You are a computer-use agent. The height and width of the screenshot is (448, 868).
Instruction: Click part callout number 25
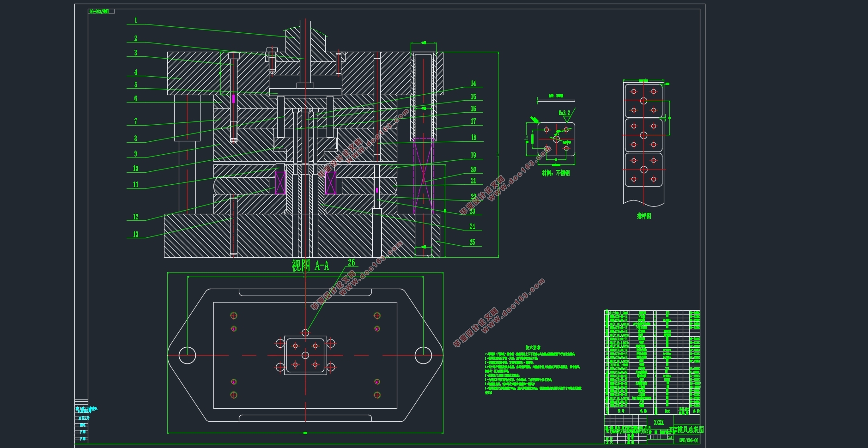pyautogui.click(x=473, y=242)
